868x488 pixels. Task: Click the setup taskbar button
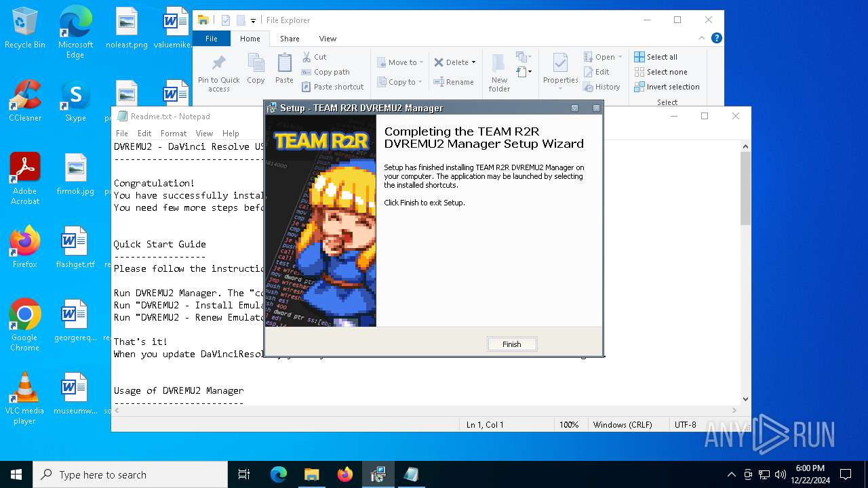[x=378, y=474]
